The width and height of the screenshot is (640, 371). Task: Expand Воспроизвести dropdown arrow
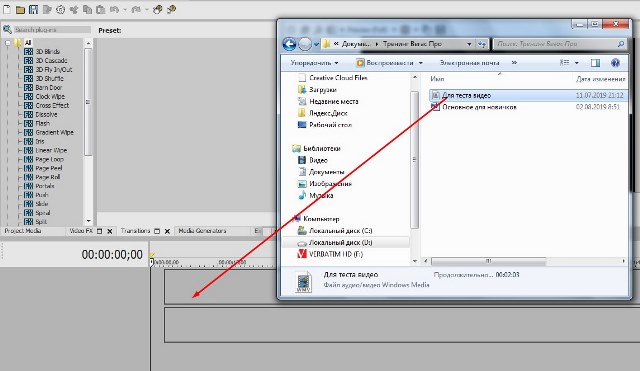pos(421,63)
